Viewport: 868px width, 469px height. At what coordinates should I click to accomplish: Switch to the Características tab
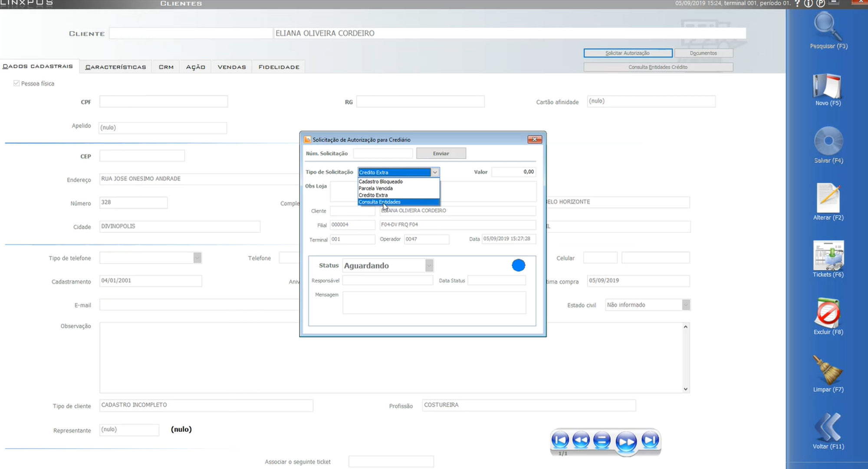[115, 67]
